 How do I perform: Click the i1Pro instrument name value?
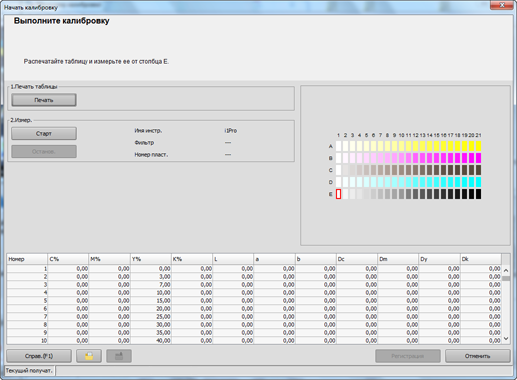(x=231, y=131)
